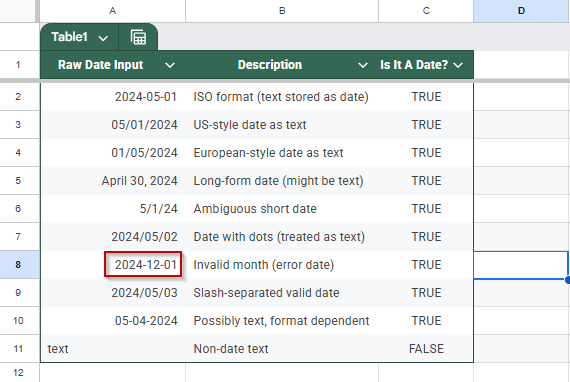
Task: Click cell containing 2024-12-01
Action: point(143,265)
